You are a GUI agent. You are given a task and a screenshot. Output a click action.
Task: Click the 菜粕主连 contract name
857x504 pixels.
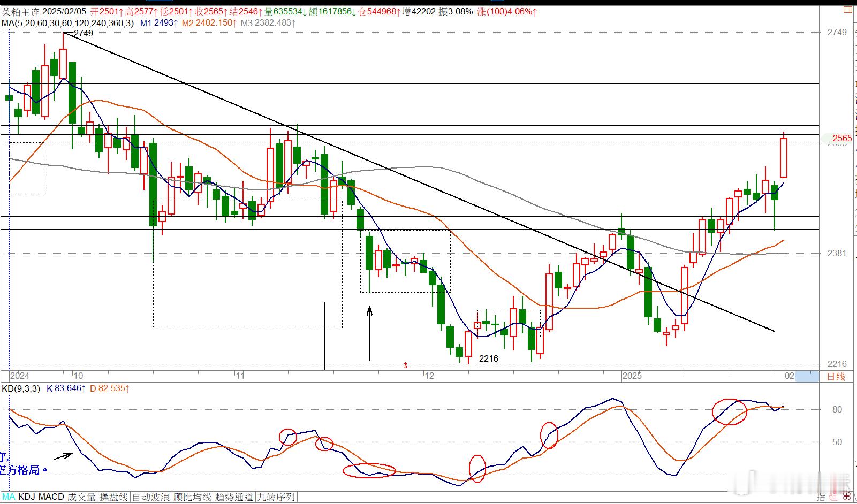[20, 11]
